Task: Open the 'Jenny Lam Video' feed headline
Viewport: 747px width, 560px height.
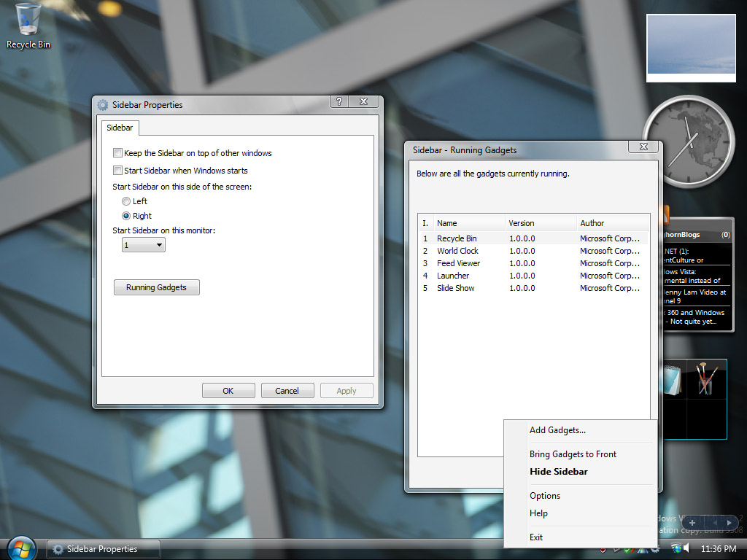Action: pyautogui.click(x=697, y=296)
